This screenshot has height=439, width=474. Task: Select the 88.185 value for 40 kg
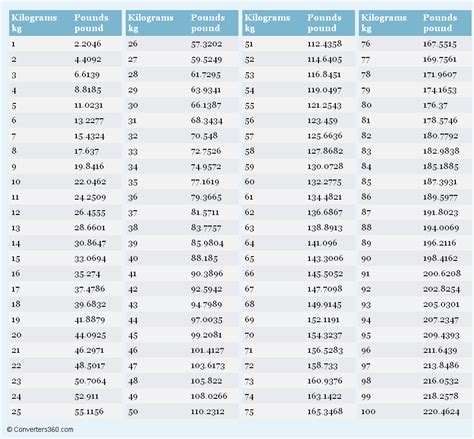(204, 258)
